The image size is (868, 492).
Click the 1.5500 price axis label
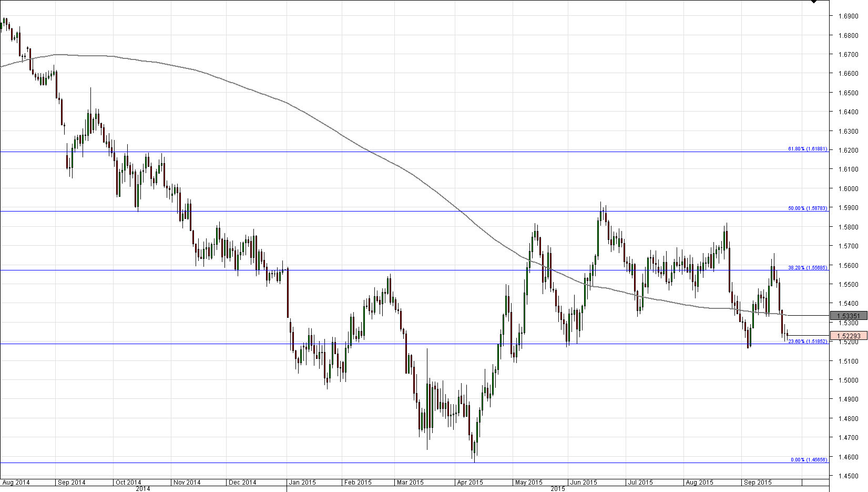(x=848, y=285)
